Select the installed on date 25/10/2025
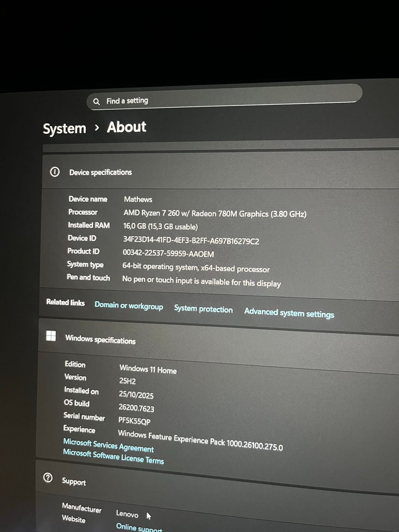Viewport: 399px width, 532px height. (136, 394)
